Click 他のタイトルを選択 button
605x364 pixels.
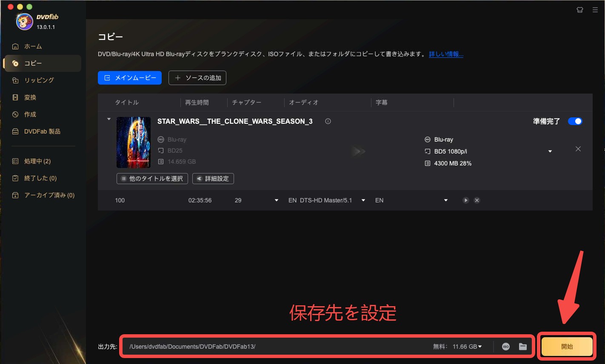(152, 179)
